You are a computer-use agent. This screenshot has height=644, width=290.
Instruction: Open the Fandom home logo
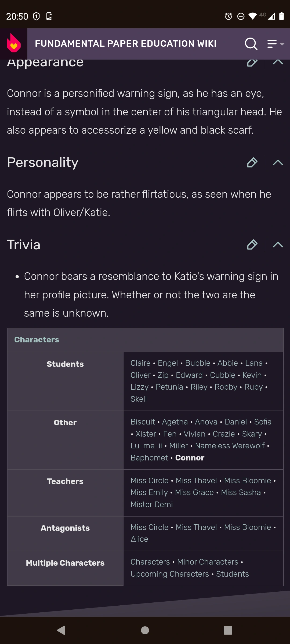point(14,44)
